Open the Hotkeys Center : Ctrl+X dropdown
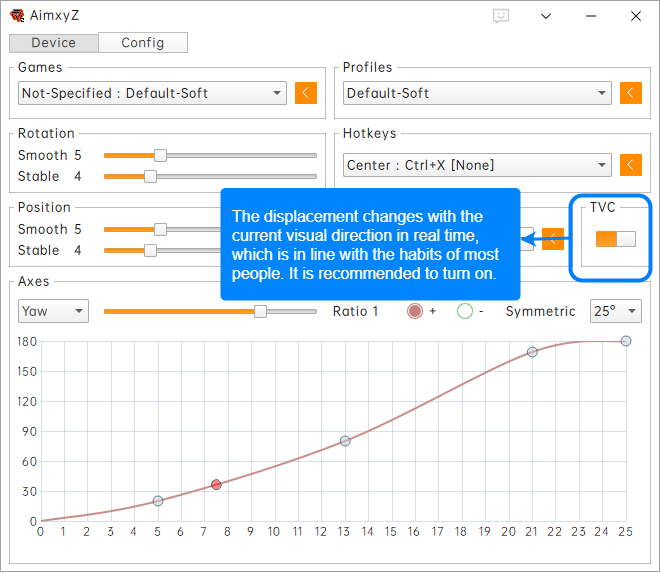661x573 pixels. tap(476, 165)
